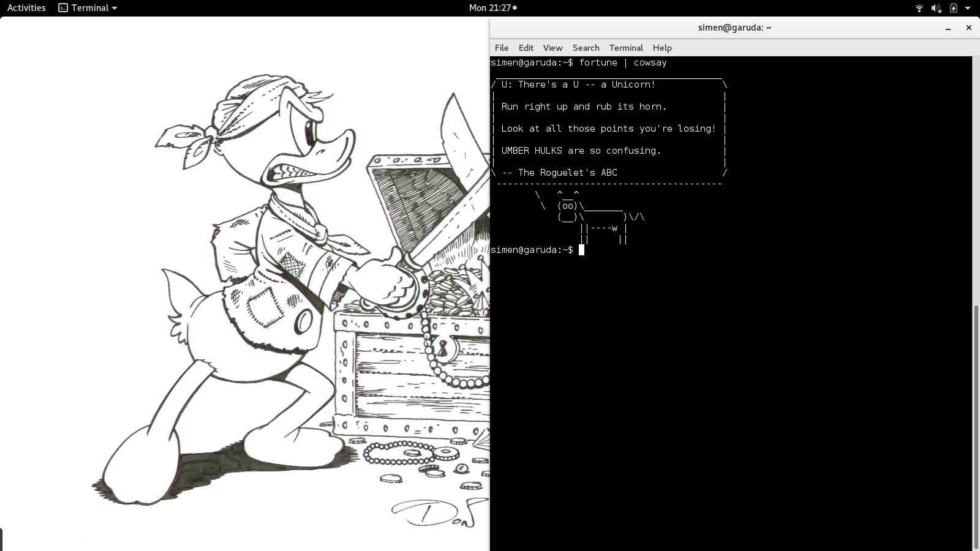Click the first 'simen@garuda:~$' prompt

(x=532, y=62)
